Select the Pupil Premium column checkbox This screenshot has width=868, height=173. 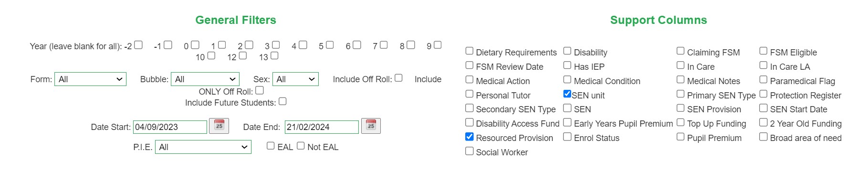(680, 137)
